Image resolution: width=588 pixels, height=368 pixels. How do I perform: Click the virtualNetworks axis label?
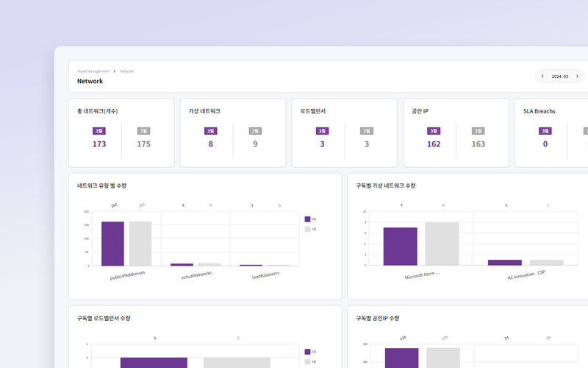(196, 275)
